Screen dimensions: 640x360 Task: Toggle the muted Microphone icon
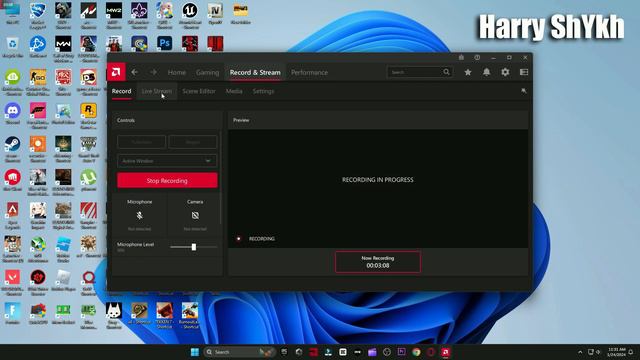(x=140, y=216)
